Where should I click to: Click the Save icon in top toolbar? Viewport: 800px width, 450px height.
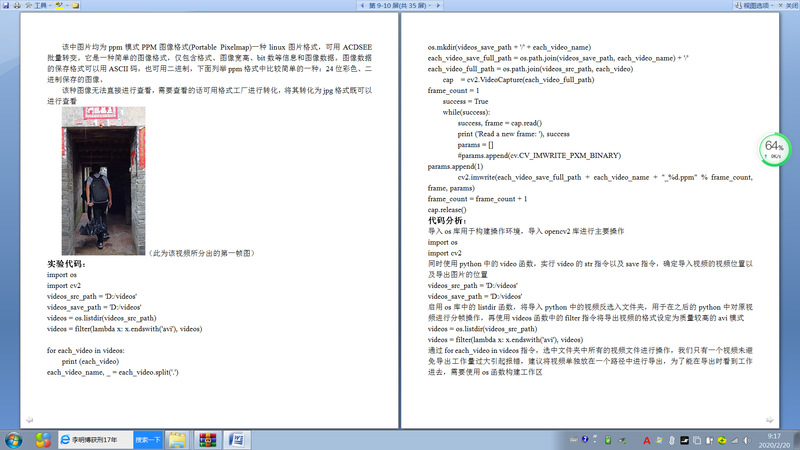click(7, 5)
